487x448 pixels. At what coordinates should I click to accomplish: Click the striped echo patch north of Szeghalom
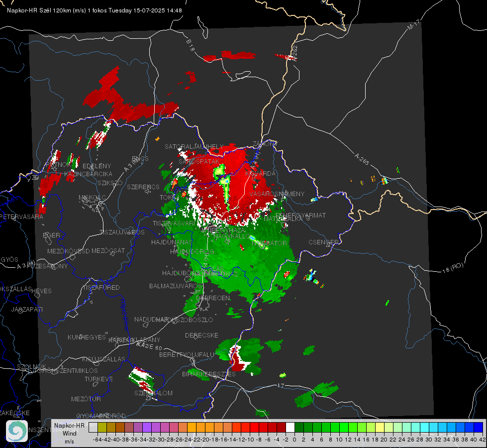pos(142,379)
